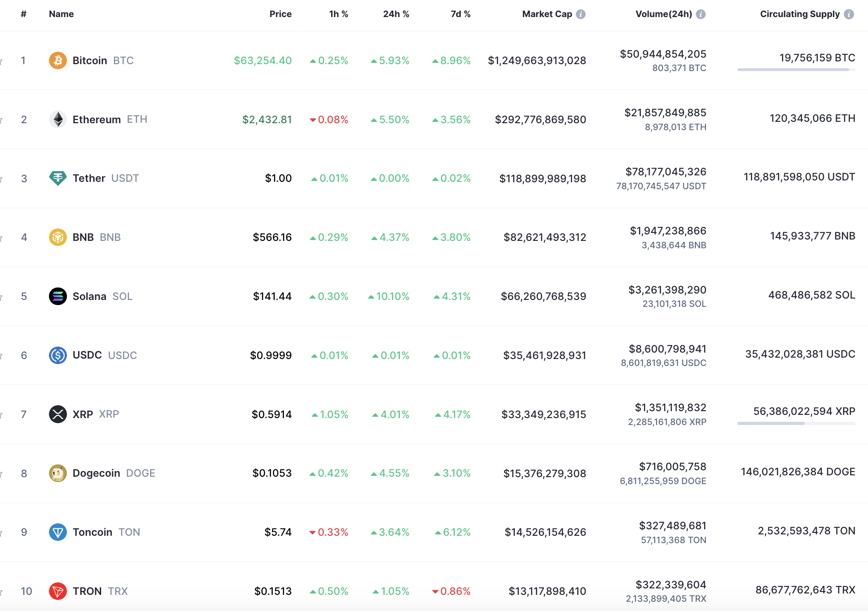Click Bitcoin market cap $1,249,663,913,028

pos(537,60)
